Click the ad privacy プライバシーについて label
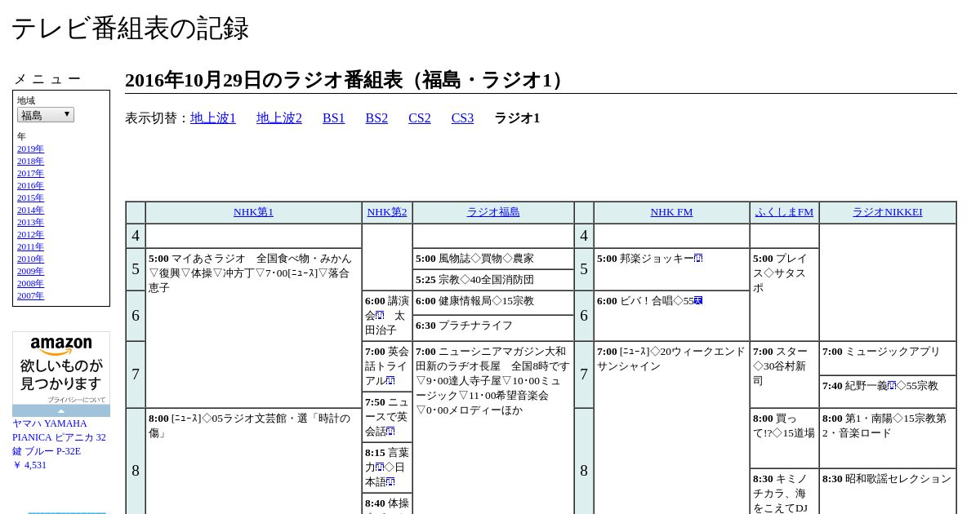The height and width of the screenshot is (514, 980). click(76, 400)
